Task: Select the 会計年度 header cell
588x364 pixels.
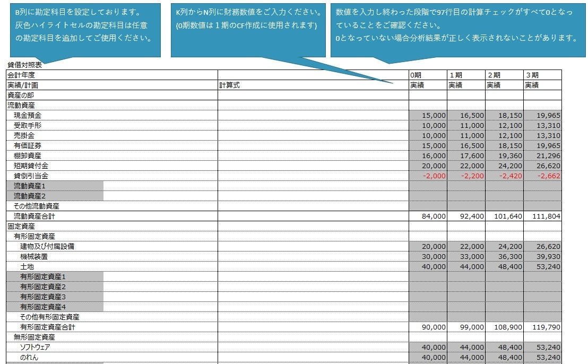Action: tap(112, 75)
